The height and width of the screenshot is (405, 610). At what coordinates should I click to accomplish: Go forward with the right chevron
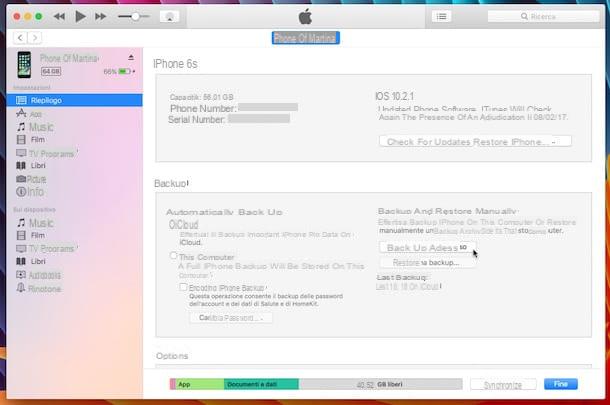35,38
